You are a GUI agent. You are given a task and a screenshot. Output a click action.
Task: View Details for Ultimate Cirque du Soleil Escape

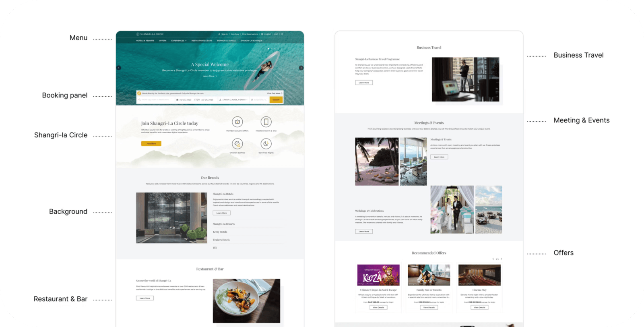click(x=378, y=307)
